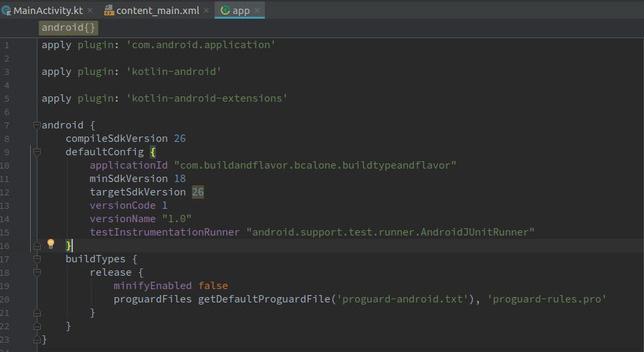Click 'proguard-android.txt' string

pos(403,299)
